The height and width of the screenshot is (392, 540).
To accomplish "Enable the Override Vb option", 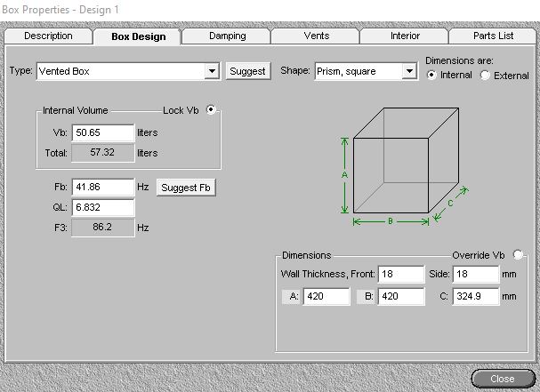I will pos(518,255).
